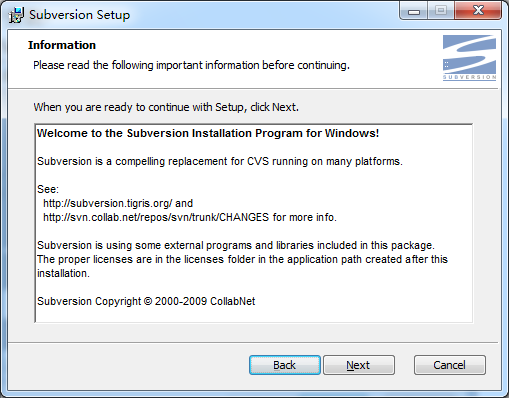The width and height of the screenshot is (509, 398).
Task: Click the svn.collab.net CHANGES URL text
Action: 156,217
